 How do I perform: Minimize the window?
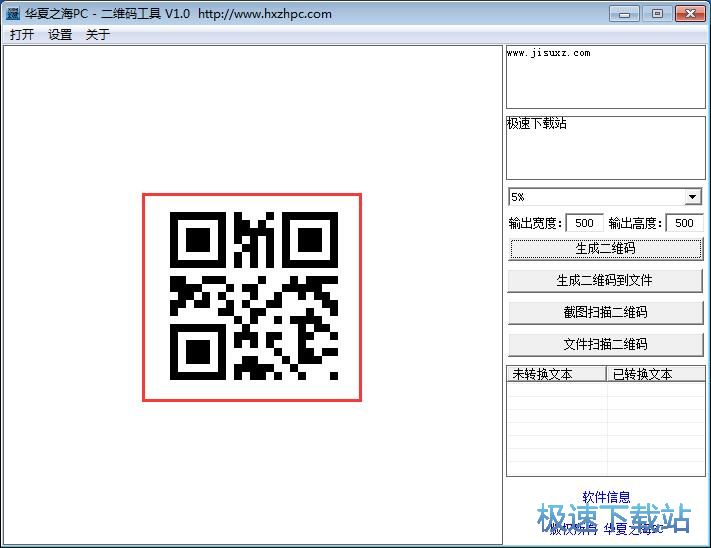click(x=626, y=13)
